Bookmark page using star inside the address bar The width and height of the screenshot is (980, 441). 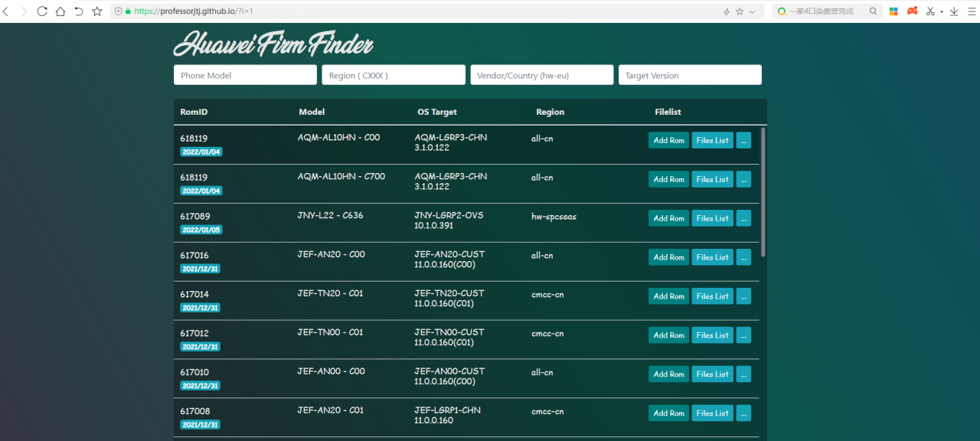(x=740, y=11)
